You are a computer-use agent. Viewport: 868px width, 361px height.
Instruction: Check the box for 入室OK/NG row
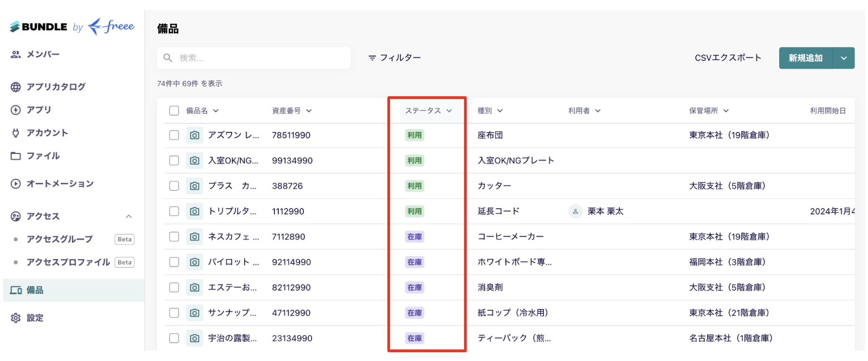(x=174, y=160)
